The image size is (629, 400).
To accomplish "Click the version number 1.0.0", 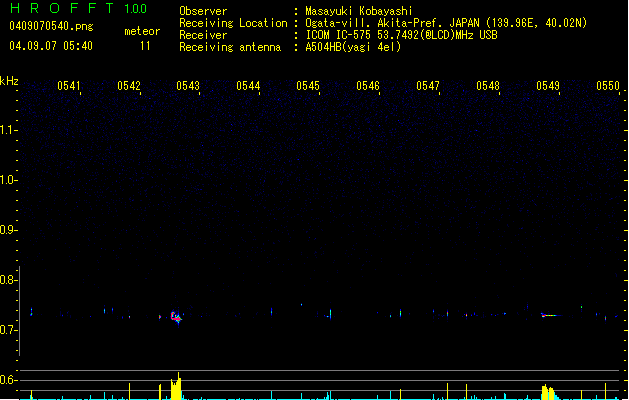I will tap(136, 9).
